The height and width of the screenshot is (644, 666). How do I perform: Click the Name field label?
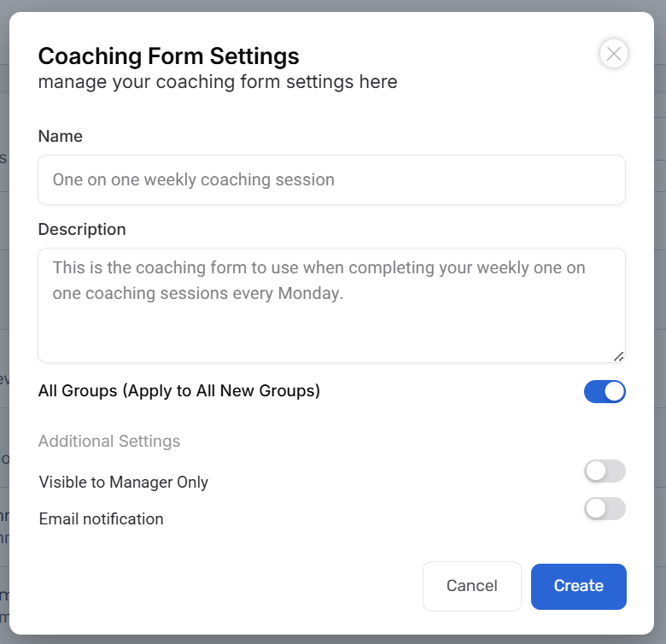point(61,136)
